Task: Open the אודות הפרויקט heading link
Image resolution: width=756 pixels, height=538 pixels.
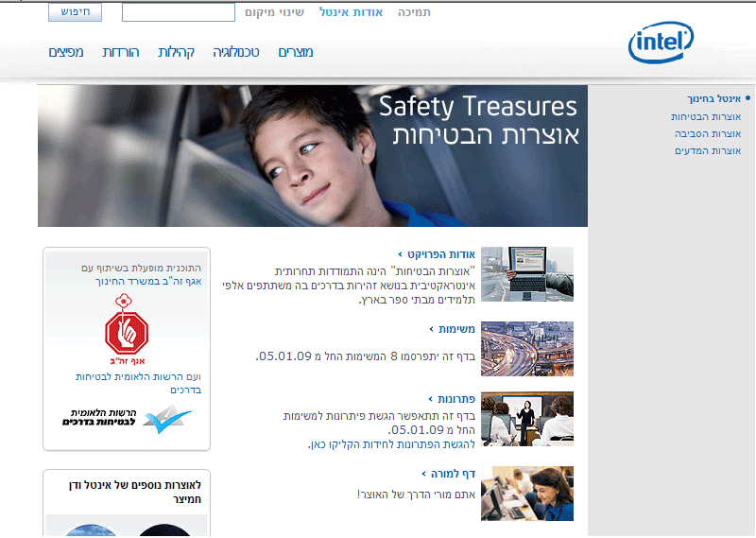Action: click(x=441, y=254)
